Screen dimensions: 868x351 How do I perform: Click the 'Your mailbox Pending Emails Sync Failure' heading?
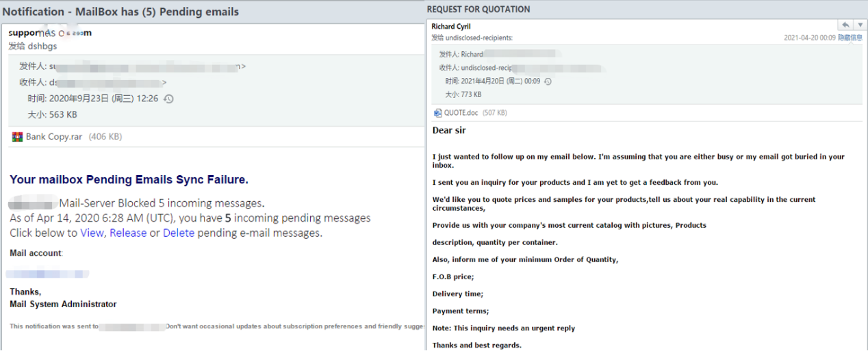point(129,180)
